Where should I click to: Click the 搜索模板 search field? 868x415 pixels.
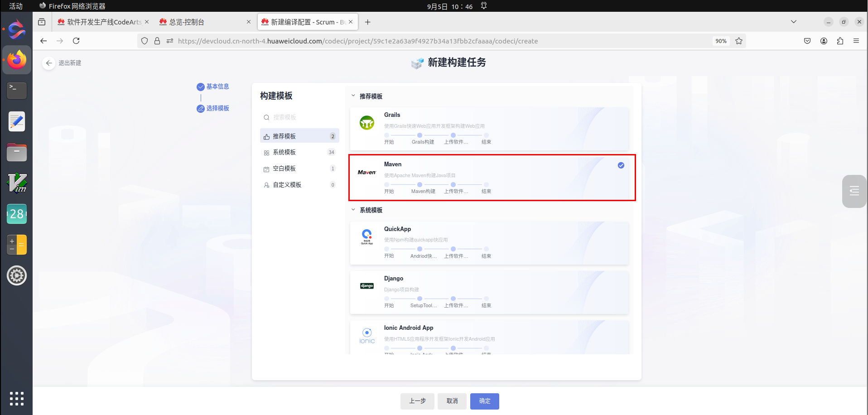(299, 117)
